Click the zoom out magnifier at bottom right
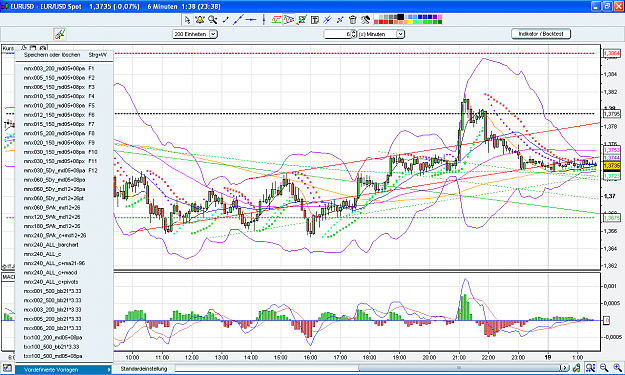The height and width of the screenshot is (375, 625). tap(604, 368)
